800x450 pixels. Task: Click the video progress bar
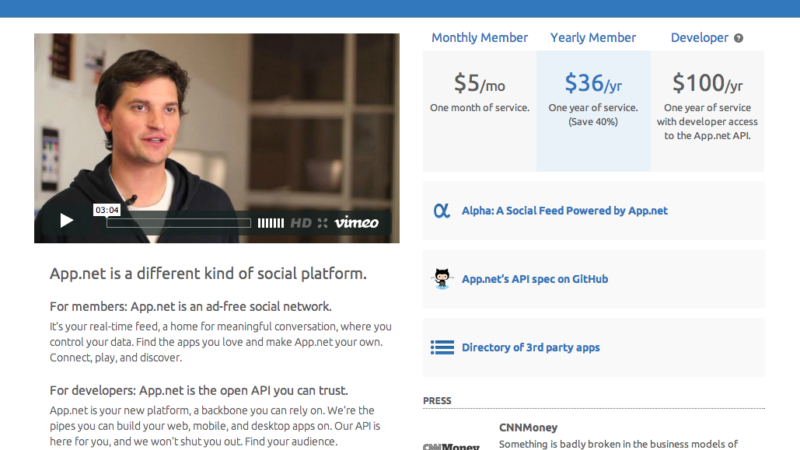pyautogui.click(x=178, y=223)
